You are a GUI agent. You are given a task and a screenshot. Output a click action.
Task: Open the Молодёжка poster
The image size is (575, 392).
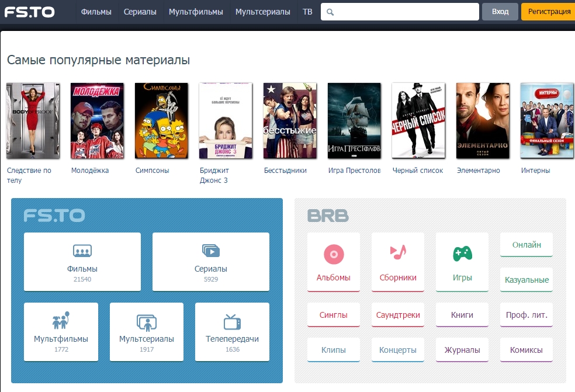(97, 121)
